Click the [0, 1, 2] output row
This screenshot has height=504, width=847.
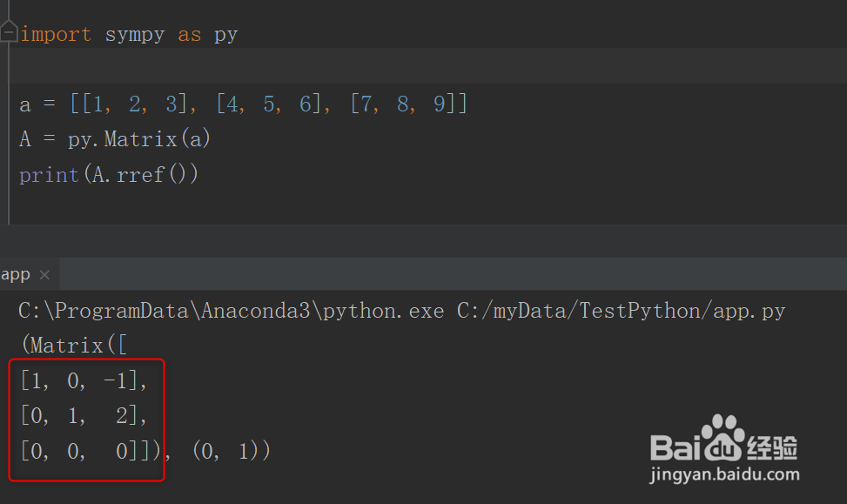pos(84,415)
